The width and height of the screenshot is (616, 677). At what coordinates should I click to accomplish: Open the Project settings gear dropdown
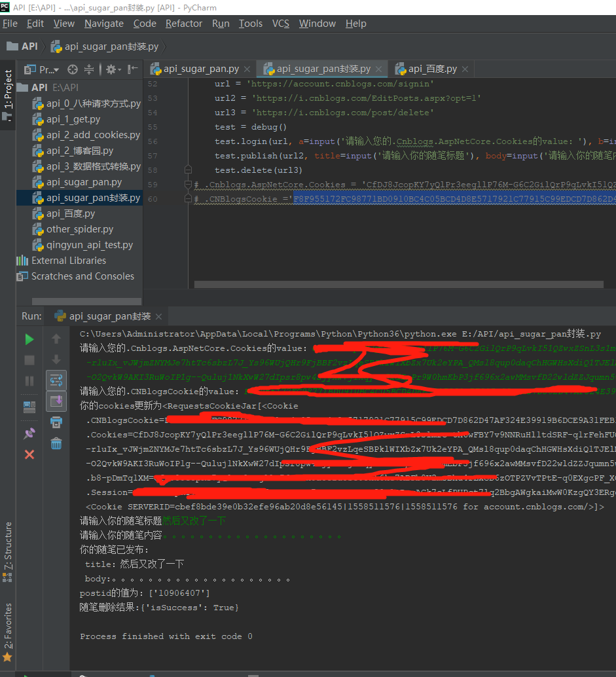click(x=113, y=69)
